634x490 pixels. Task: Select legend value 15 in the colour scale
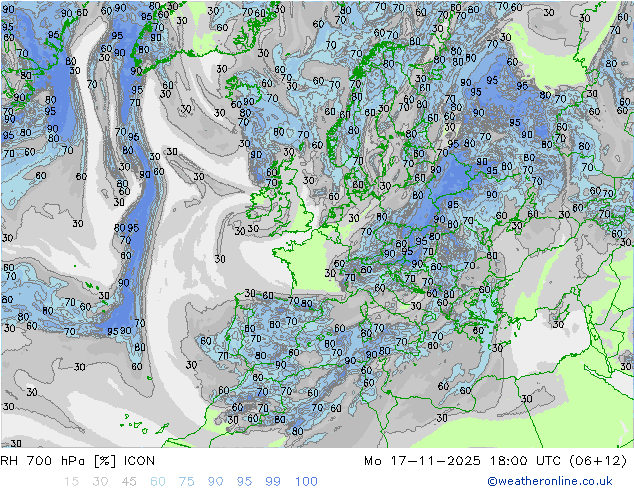coord(71,482)
